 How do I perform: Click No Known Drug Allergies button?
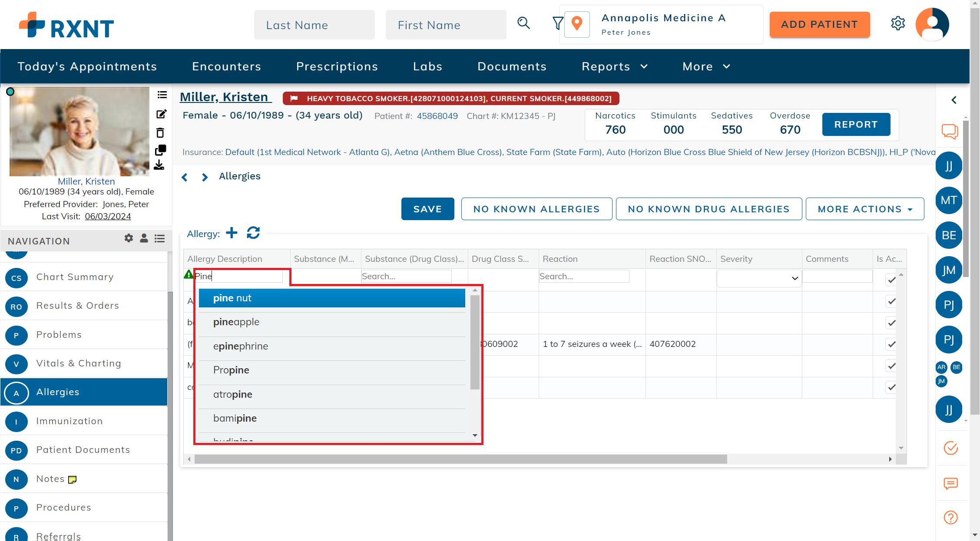click(x=709, y=209)
